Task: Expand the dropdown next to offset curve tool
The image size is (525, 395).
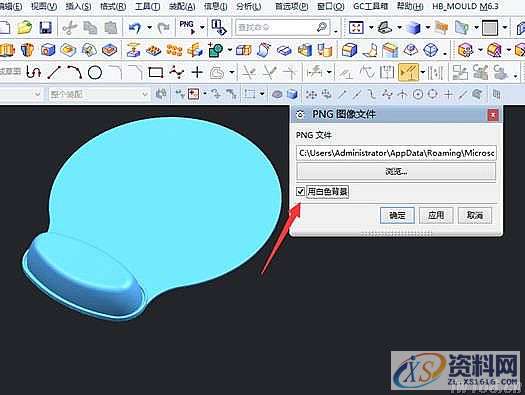Action: 231,72
